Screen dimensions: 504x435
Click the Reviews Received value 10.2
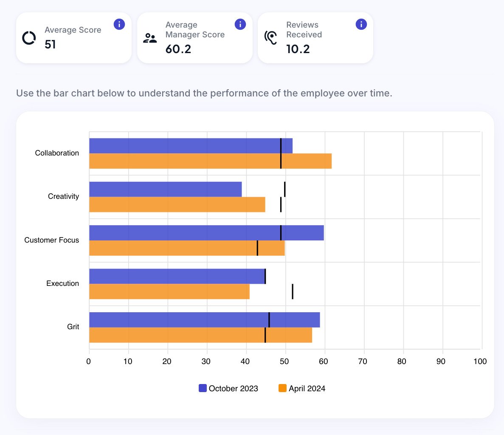[298, 49]
